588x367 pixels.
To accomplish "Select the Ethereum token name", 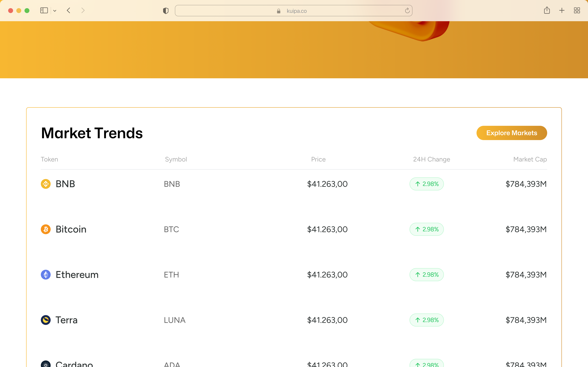I will 77,274.
